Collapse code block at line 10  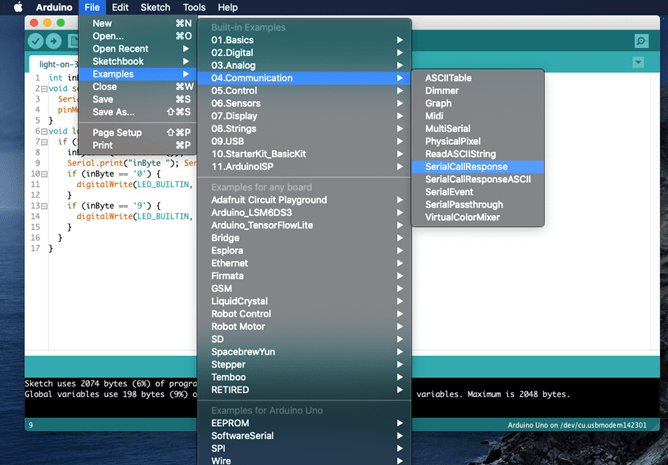coord(44,174)
